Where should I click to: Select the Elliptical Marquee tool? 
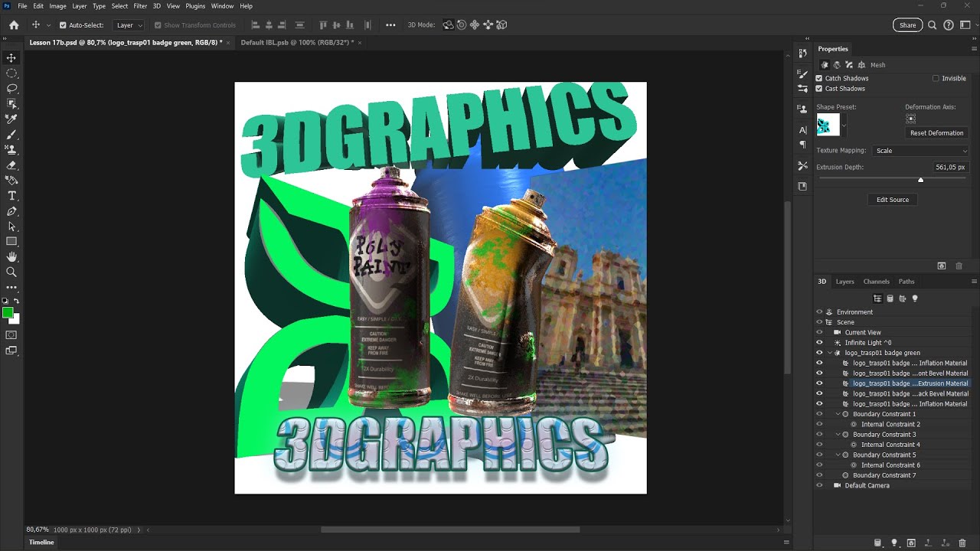coord(11,73)
